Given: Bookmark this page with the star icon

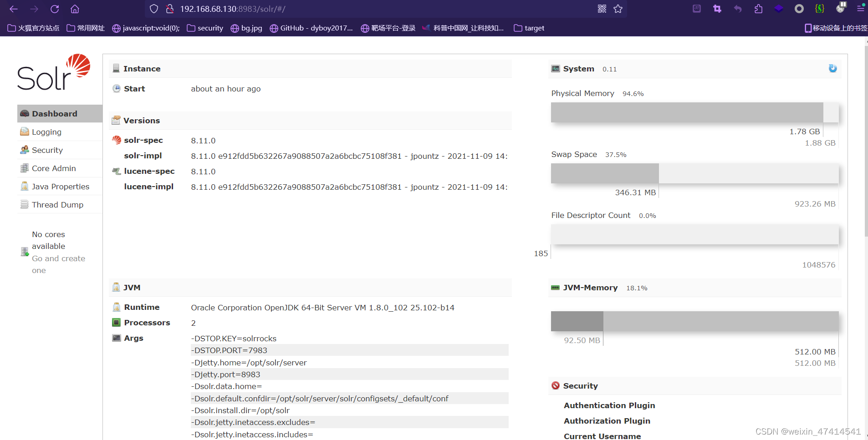Looking at the screenshot, I should [x=618, y=9].
